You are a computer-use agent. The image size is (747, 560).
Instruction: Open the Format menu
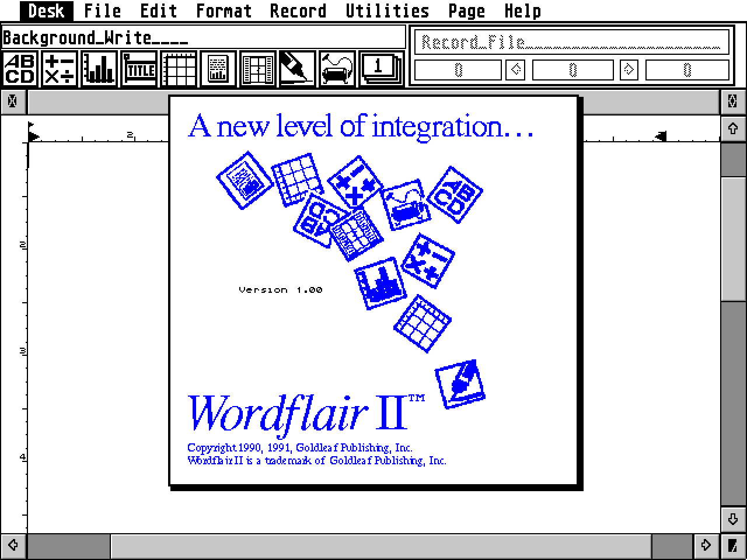pos(224,10)
